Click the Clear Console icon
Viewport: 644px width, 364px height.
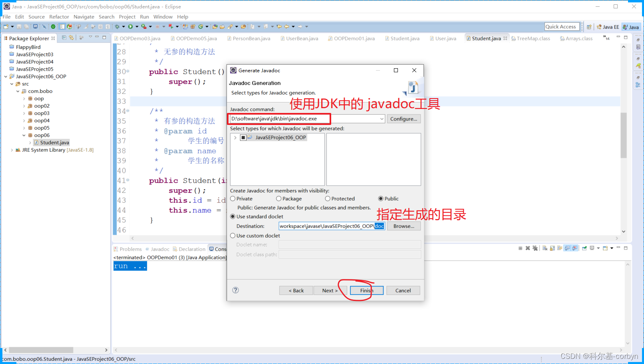(x=545, y=248)
